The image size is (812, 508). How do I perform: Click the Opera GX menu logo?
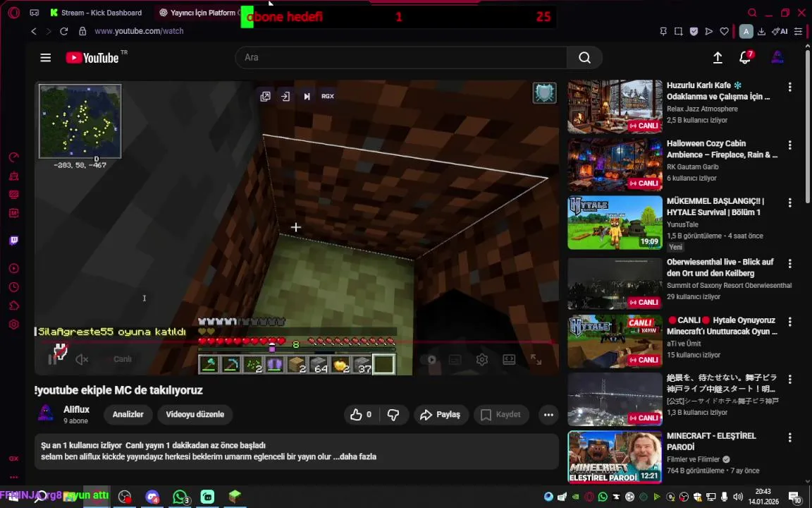14,13
